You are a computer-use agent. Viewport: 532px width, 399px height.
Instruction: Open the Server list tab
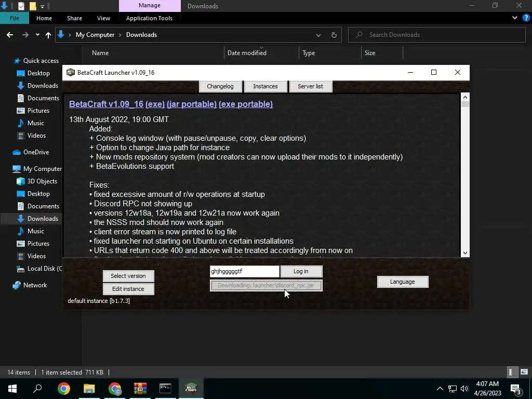click(x=311, y=86)
